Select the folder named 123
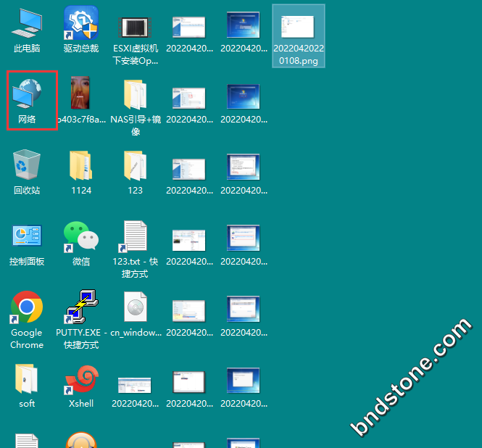The width and height of the screenshot is (482, 448). [136, 172]
